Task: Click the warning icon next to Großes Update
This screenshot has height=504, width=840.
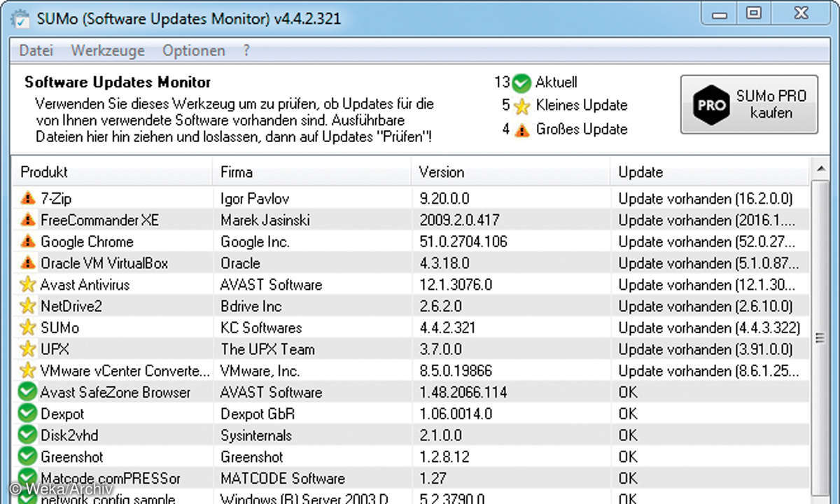Action: [x=521, y=129]
